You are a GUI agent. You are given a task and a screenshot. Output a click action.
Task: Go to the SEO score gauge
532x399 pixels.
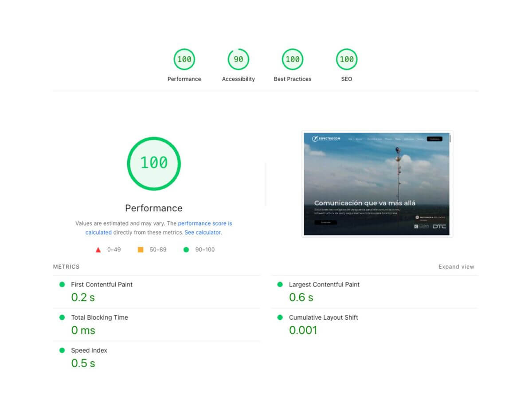click(x=347, y=59)
